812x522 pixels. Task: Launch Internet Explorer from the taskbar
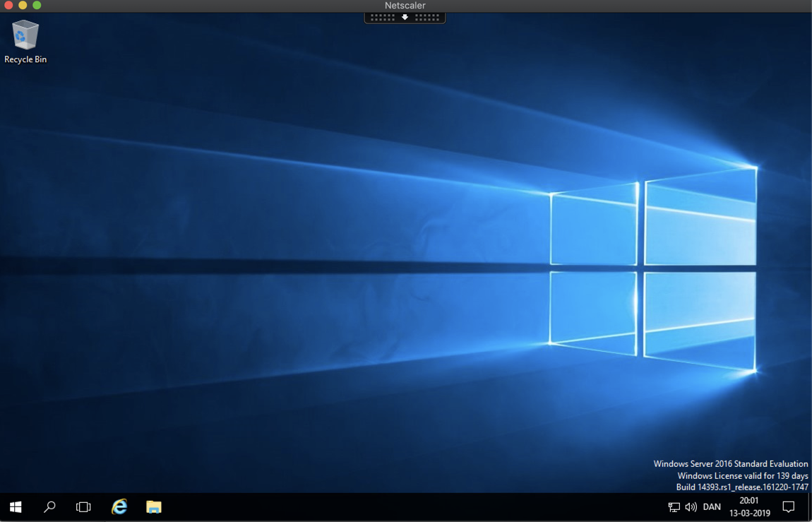[x=119, y=507]
